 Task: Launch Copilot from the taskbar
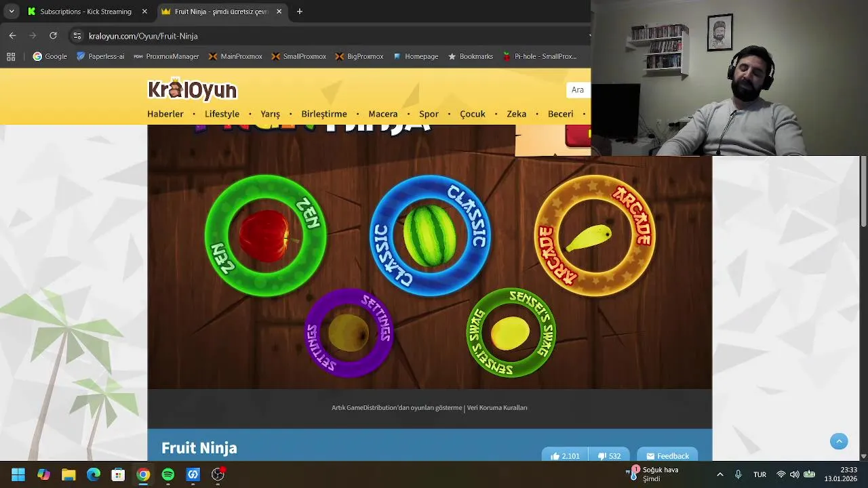tap(43, 474)
